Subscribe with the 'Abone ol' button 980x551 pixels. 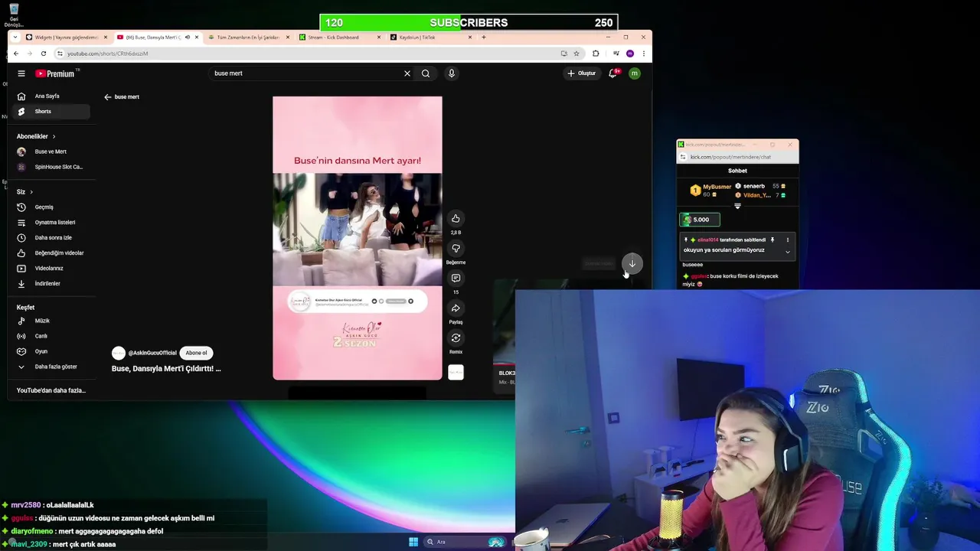[196, 353]
